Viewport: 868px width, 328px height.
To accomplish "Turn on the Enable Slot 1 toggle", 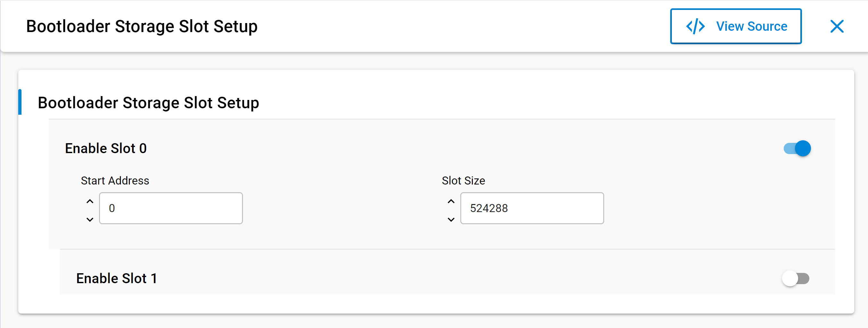I will (796, 278).
